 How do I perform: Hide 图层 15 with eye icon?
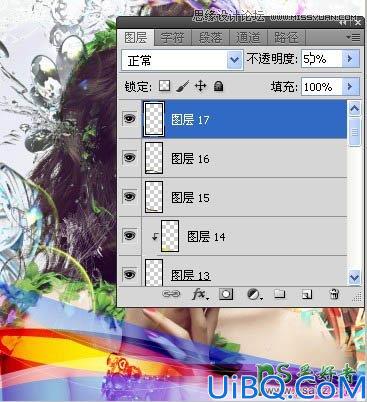click(129, 196)
